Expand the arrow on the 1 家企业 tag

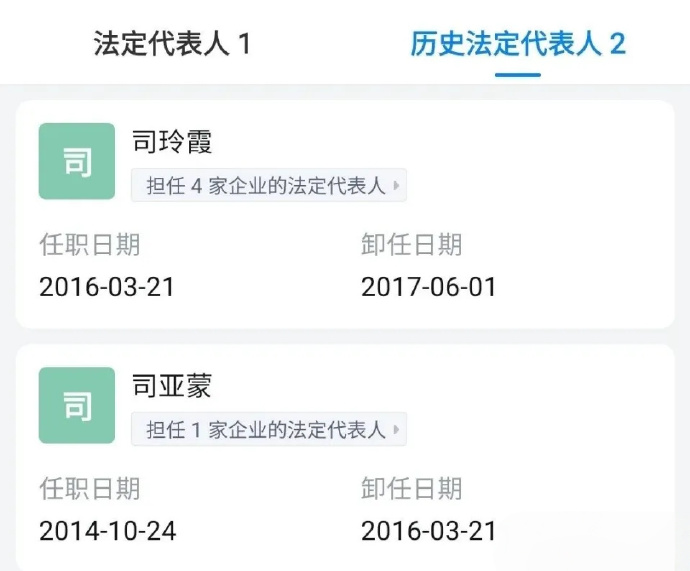[x=397, y=430]
